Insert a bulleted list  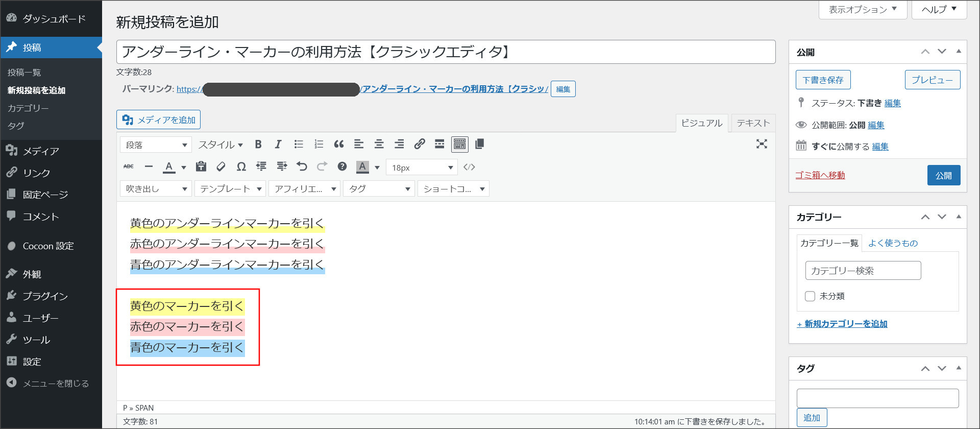point(299,145)
